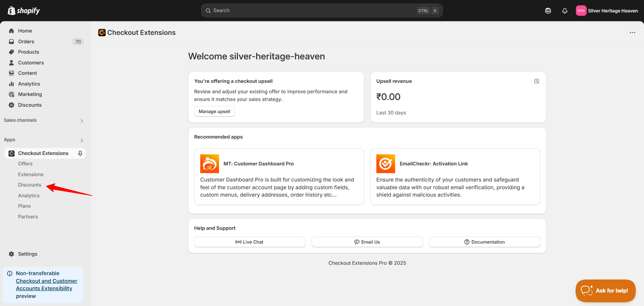Image resolution: width=644 pixels, height=306 pixels.
Task: Open Discounts under Checkout Extensions
Action: [30, 185]
